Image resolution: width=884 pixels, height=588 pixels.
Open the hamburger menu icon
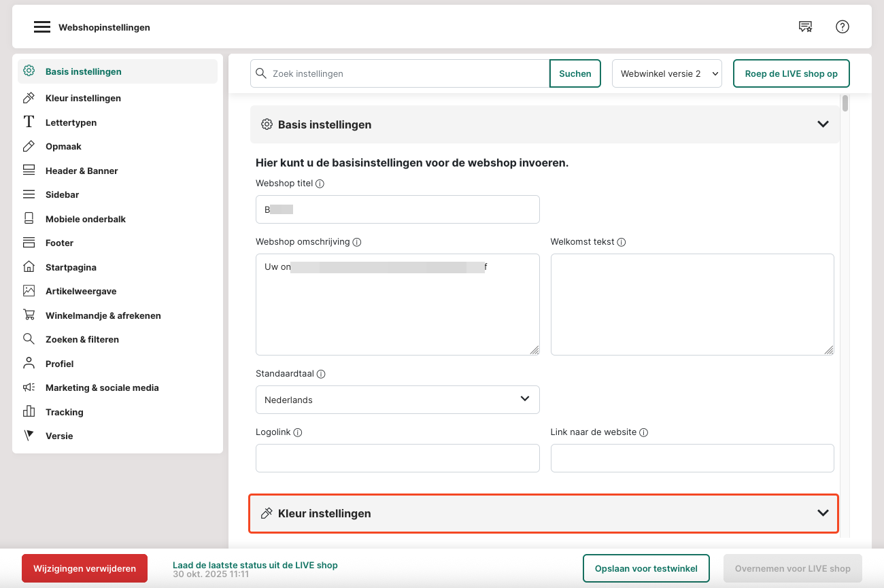(x=42, y=27)
